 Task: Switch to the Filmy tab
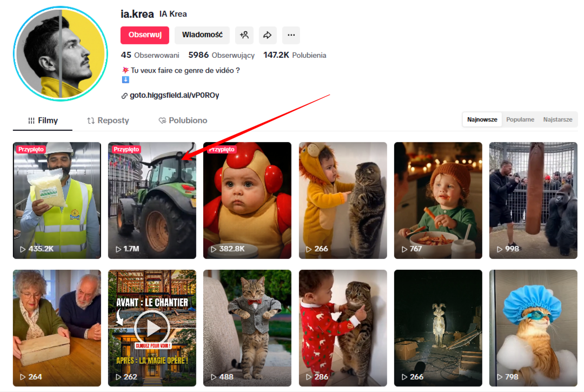click(43, 121)
